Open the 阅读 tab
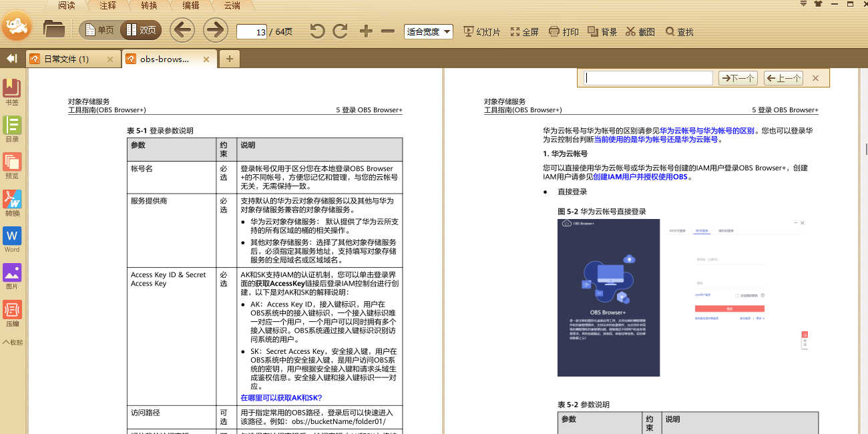This screenshot has height=434, width=868. point(66,5)
